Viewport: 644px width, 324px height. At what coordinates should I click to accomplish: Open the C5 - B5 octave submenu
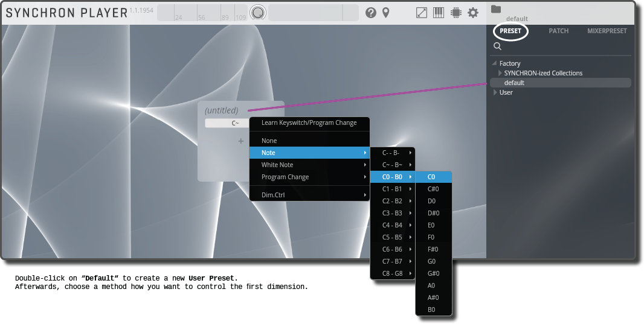point(392,237)
